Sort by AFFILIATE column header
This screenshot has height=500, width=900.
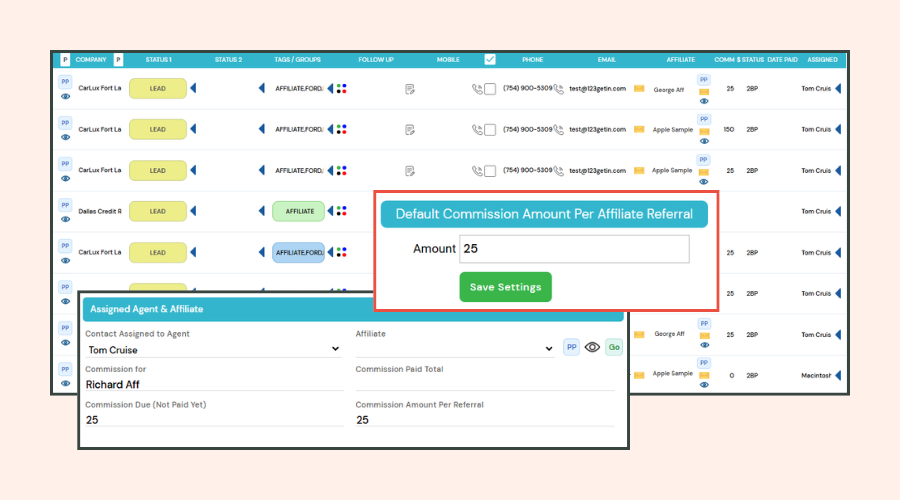click(x=681, y=60)
